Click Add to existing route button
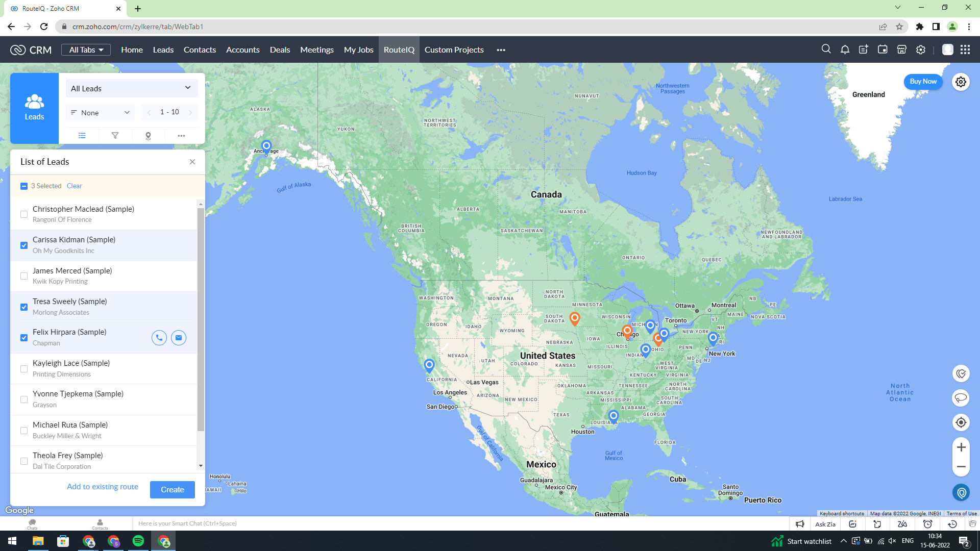This screenshot has height=551, width=980. click(x=103, y=486)
